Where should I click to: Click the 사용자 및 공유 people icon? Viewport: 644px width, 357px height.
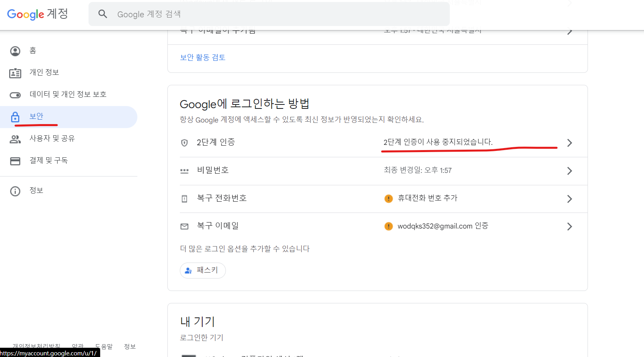(x=15, y=139)
